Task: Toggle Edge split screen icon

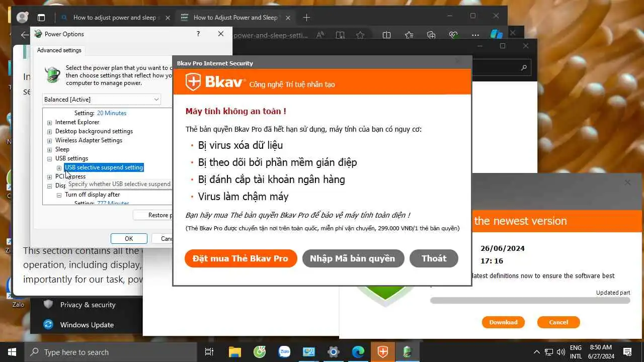Action: [386, 35]
